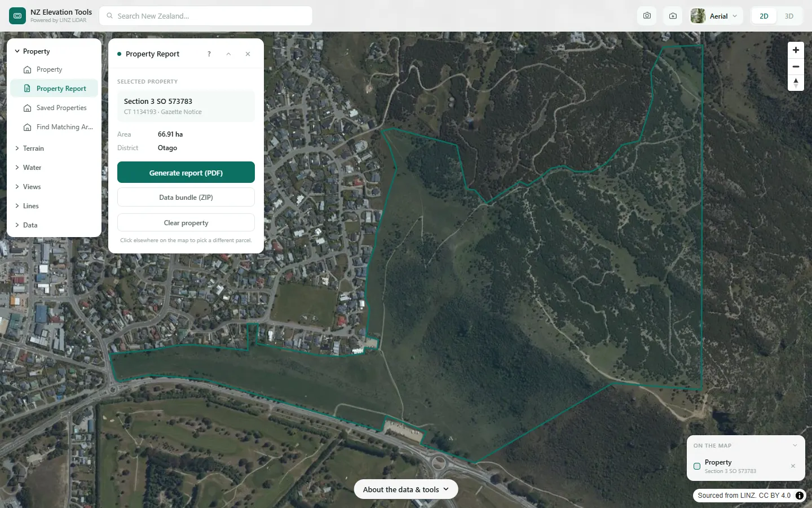Collapse the Property Report panel chevron
The width and height of the screenshot is (812, 508).
click(x=228, y=54)
